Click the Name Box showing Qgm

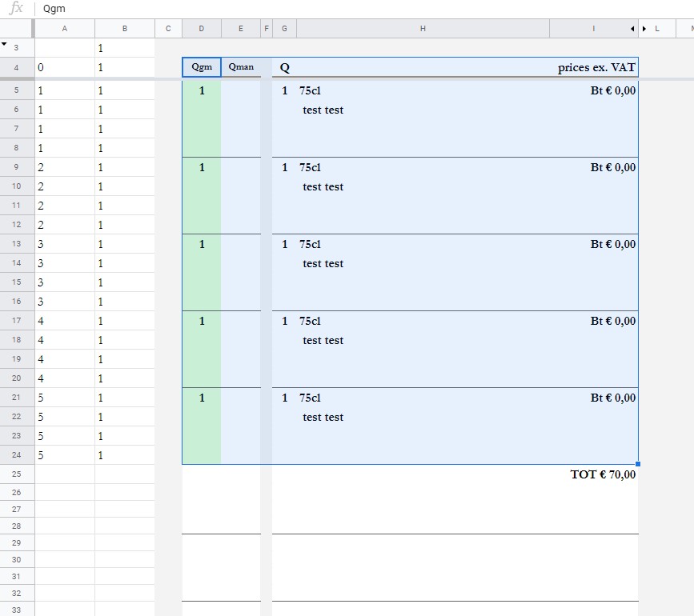click(x=54, y=9)
